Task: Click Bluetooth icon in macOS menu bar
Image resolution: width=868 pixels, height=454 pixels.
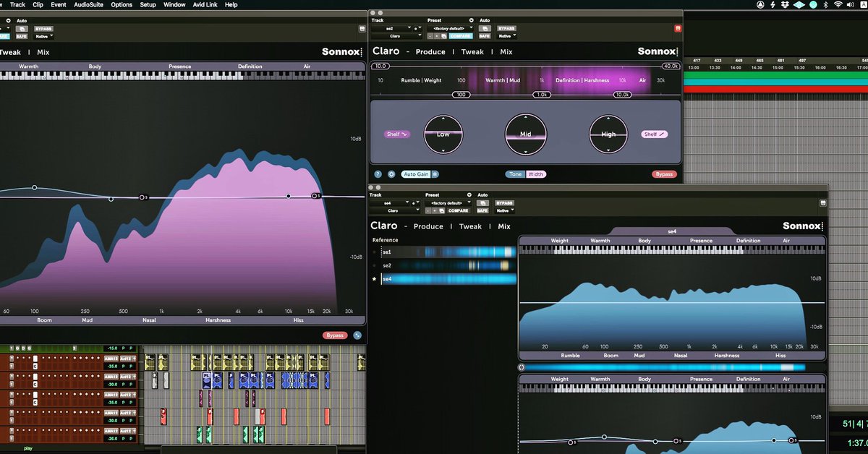Action: click(825, 4)
